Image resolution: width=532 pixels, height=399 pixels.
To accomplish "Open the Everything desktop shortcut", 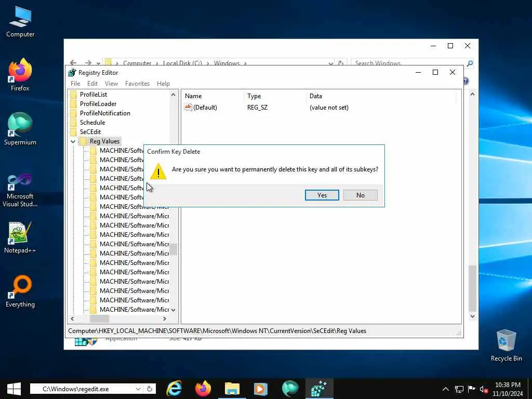I will 20,291.
